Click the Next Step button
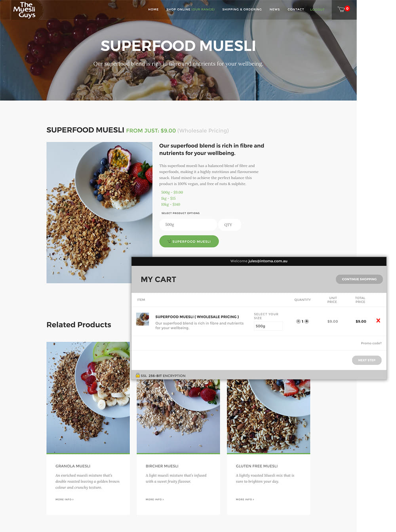This screenshot has height=532, width=396. 367,360
